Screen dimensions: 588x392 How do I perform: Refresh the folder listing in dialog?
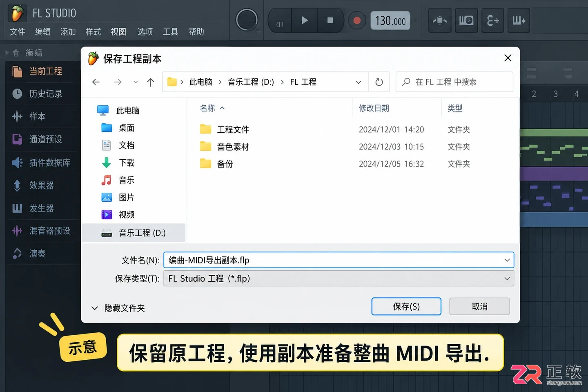tap(379, 82)
